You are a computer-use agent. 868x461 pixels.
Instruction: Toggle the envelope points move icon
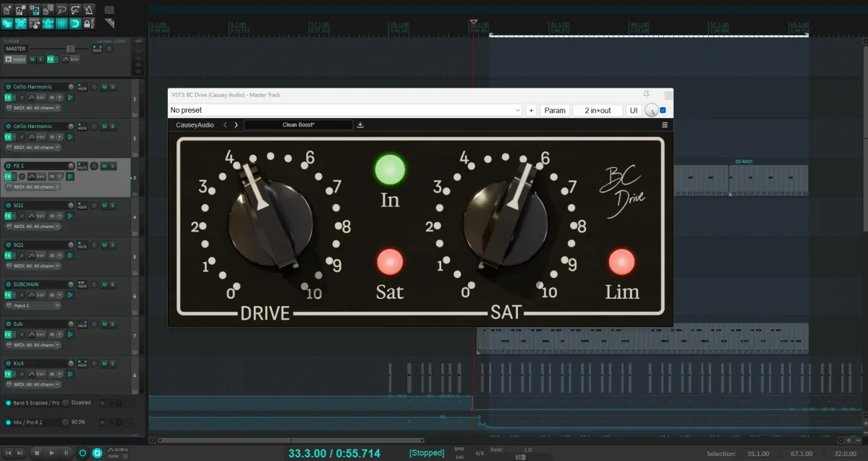[x=48, y=23]
